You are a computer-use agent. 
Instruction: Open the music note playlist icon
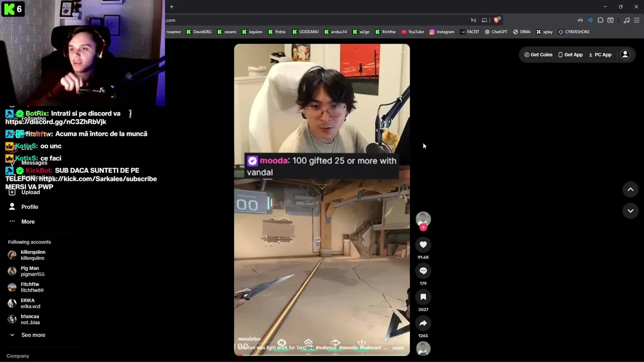tap(626, 20)
